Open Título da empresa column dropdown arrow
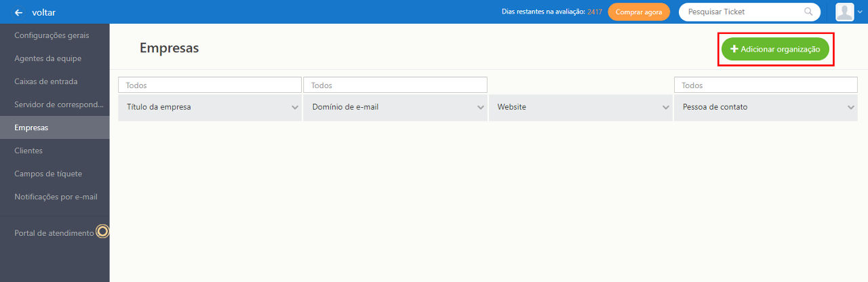Image resolution: width=868 pixels, height=282 pixels. click(295, 107)
